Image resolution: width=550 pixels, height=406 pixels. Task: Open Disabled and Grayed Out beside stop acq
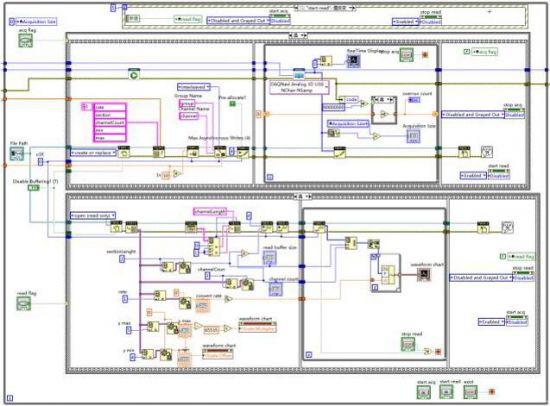click(x=473, y=114)
